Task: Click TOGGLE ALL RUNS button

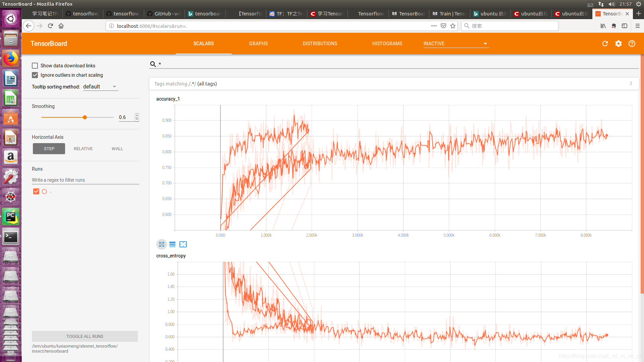Action: (x=85, y=337)
